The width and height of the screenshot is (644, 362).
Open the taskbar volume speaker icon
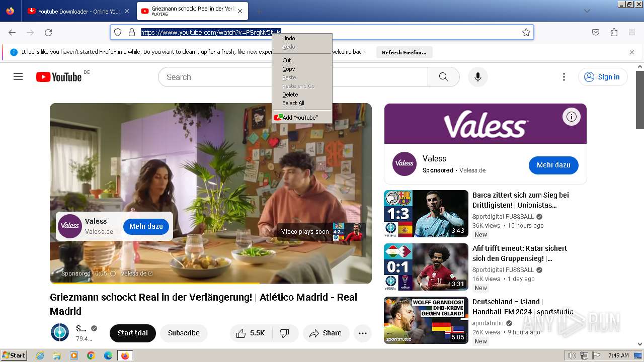tap(572, 355)
